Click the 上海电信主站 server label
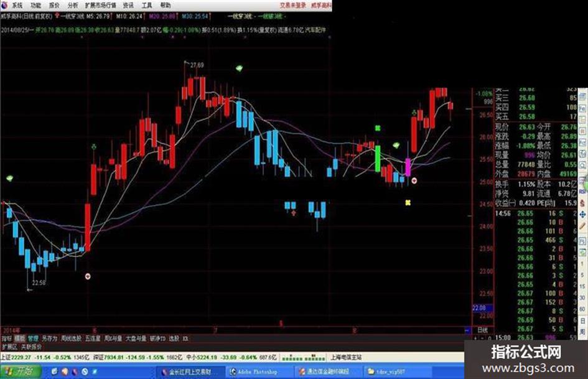 [x=346, y=357]
